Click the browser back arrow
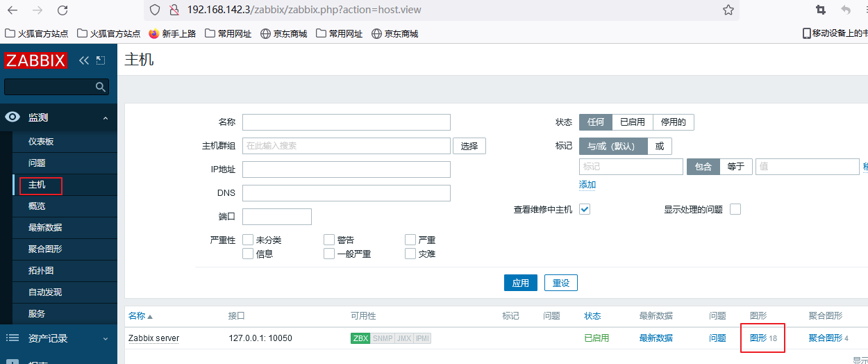 (x=12, y=10)
